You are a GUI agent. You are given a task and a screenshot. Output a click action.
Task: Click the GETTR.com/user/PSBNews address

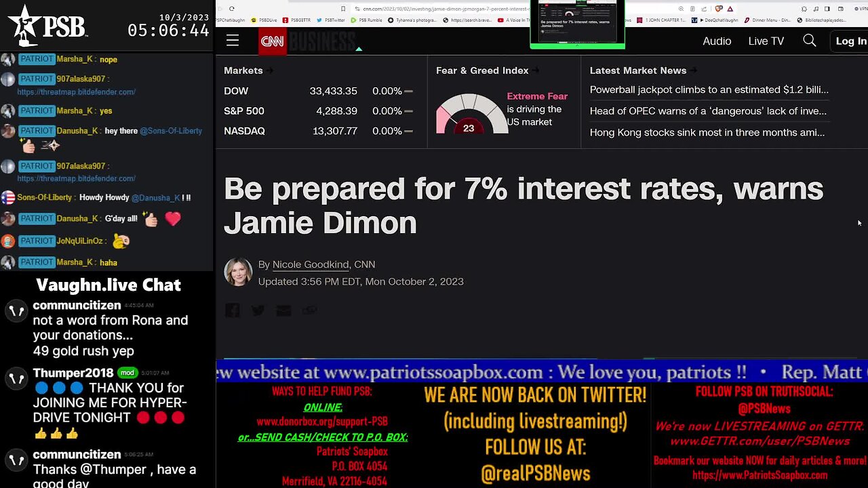759,441
